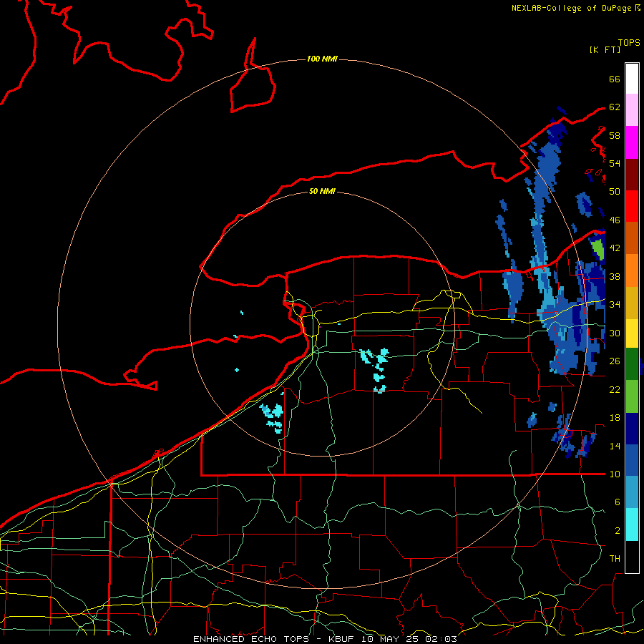Click the legend value 50

(x=615, y=191)
